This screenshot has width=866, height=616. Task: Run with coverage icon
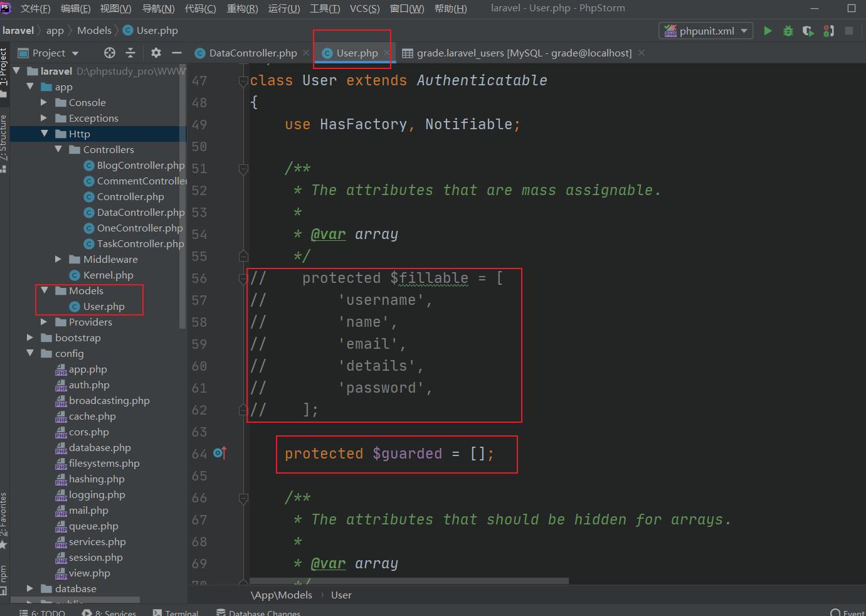tap(808, 31)
